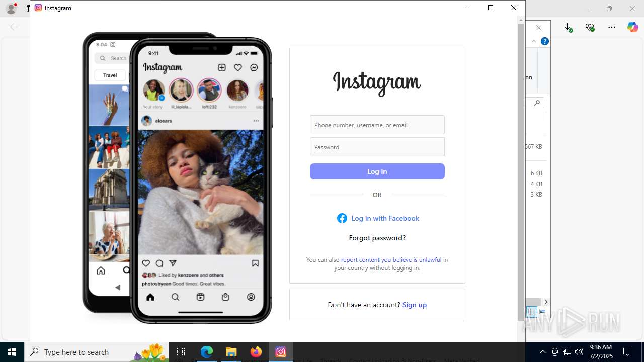Click the back arrow in background Edge window
The image size is (644, 362).
pyautogui.click(x=14, y=27)
